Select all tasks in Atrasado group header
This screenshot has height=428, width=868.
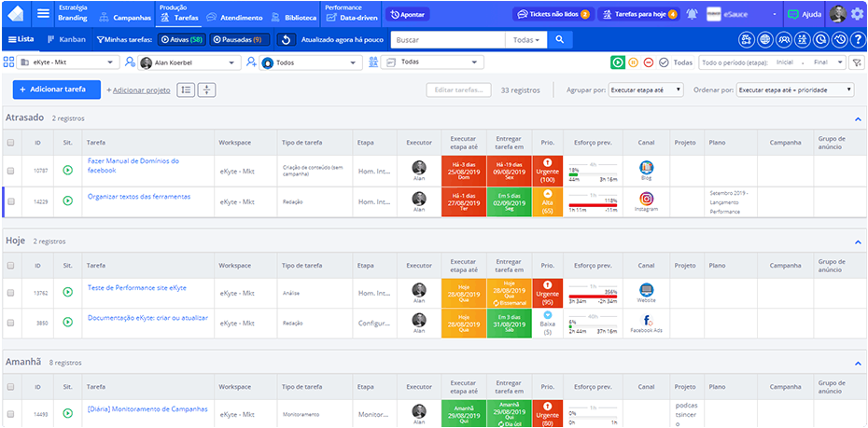click(11, 143)
